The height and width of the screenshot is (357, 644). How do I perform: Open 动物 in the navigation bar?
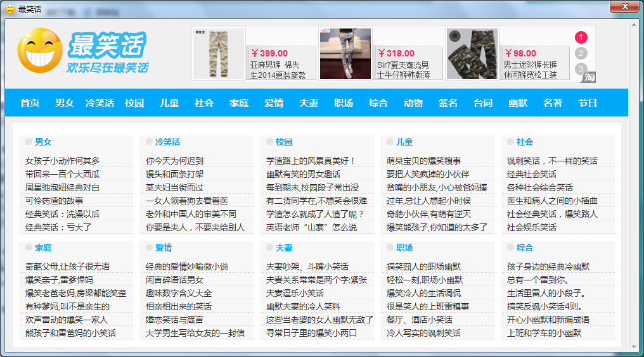[413, 103]
